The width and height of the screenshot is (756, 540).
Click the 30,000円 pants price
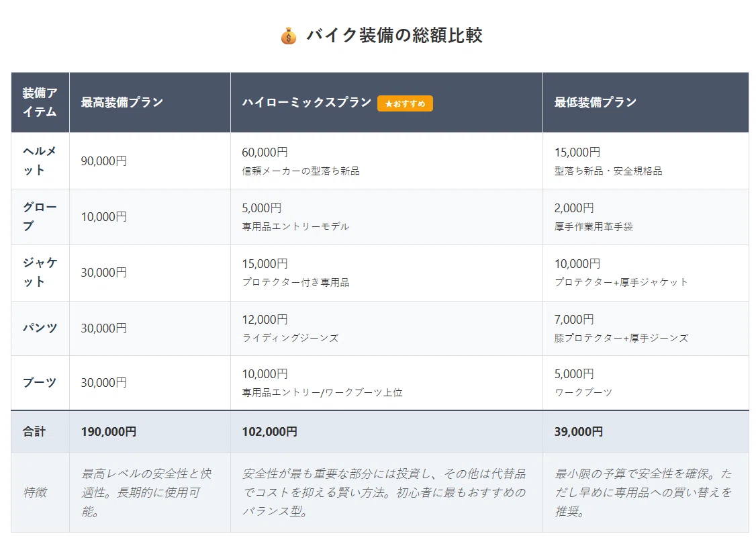point(103,328)
